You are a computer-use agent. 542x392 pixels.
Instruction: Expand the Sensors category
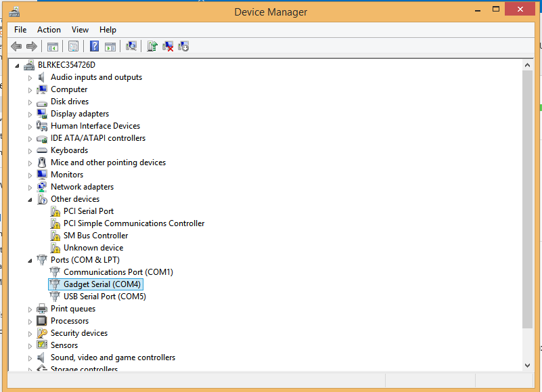[30, 346]
